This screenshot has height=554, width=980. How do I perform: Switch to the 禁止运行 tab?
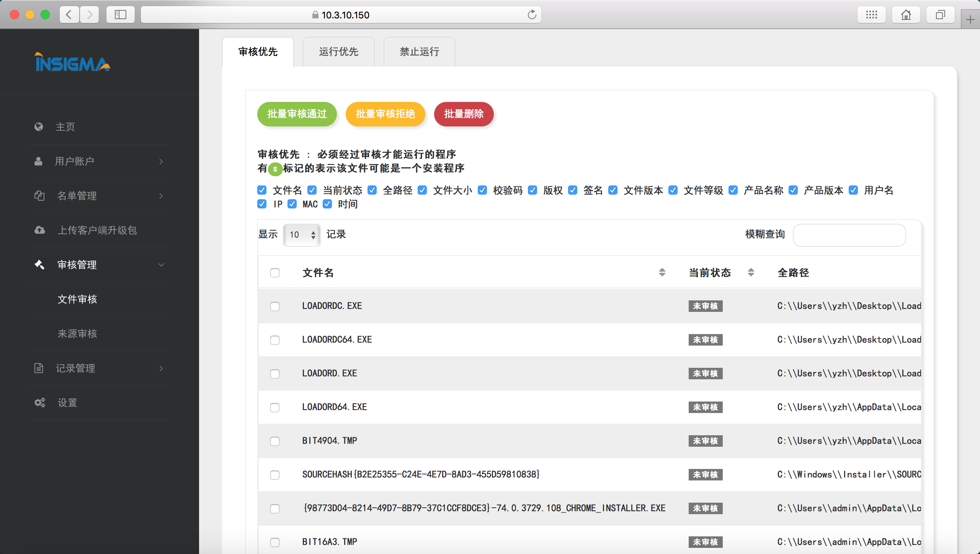point(420,52)
